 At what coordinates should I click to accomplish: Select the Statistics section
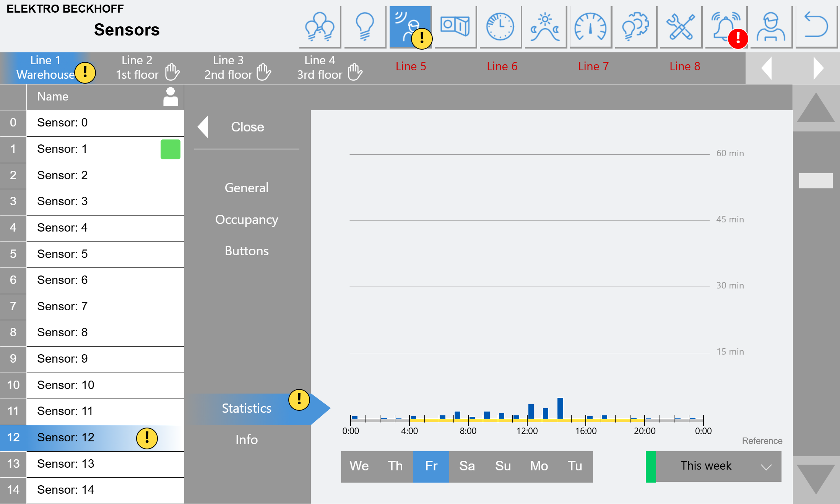(x=252, y=408)
